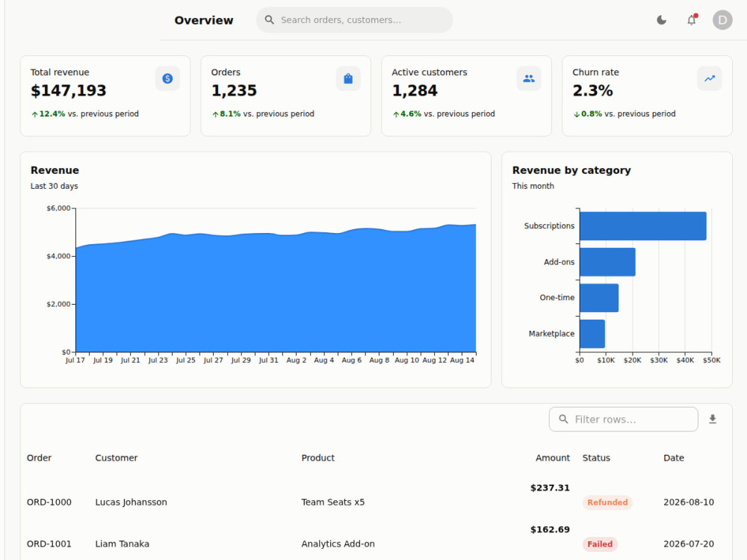Click the Failed status badge
Screen dimensions: 747x560
coord(600,544)
